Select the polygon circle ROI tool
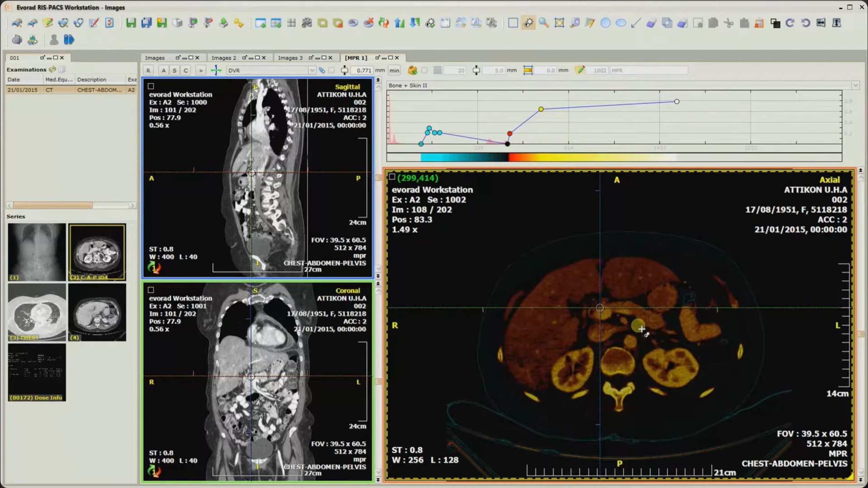This screenshot has height=488, width=868. coord(605,23)
